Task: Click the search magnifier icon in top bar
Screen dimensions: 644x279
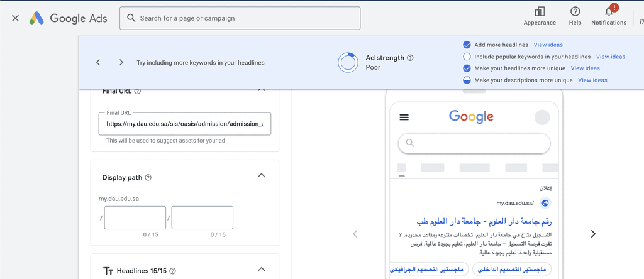Action: (131, 18)
